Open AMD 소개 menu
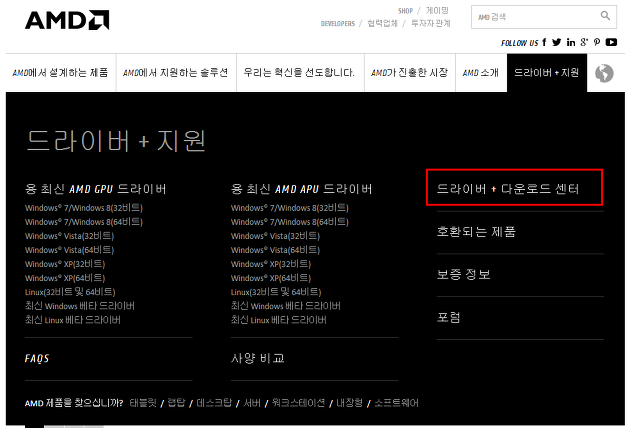628x428 pixels. click(481, 72)
